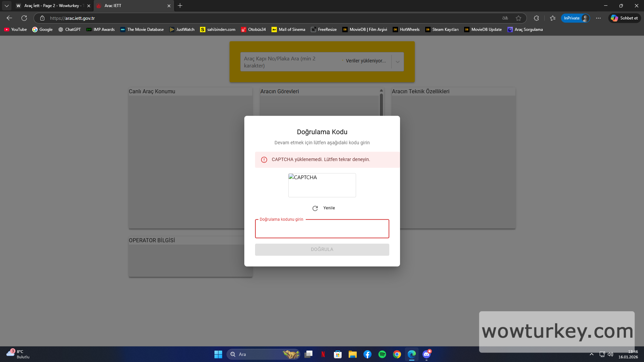
Task: Expand the vehicle search dropdown arrow
Action: (397, 62)
